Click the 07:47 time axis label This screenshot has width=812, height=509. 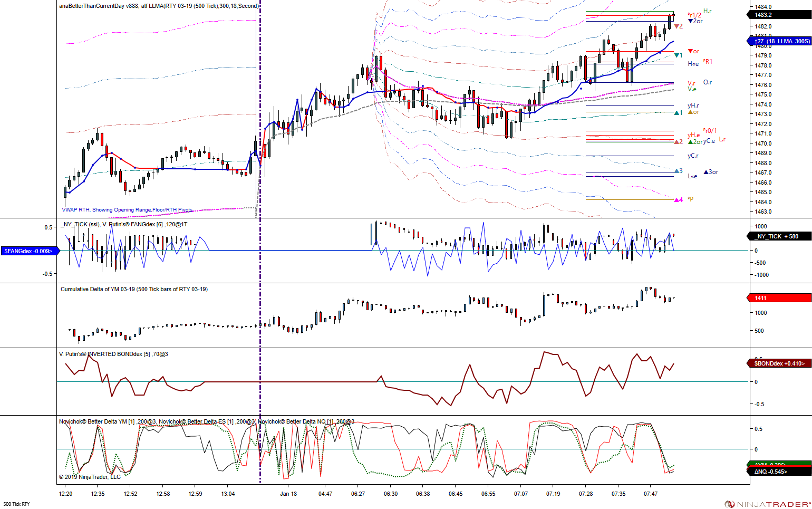click(x=651, y=494)
